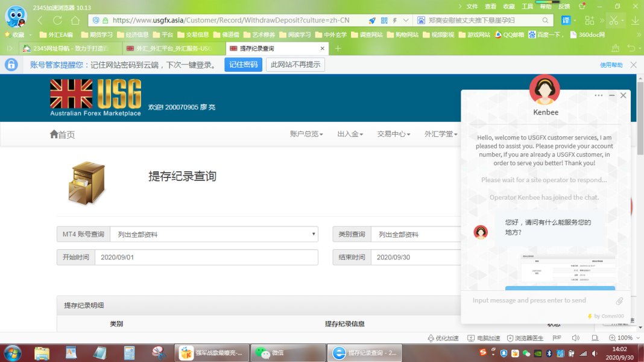The image size is (644, 362).
Task: Click the 此网站不再提示 button
Action: [295, 65]
